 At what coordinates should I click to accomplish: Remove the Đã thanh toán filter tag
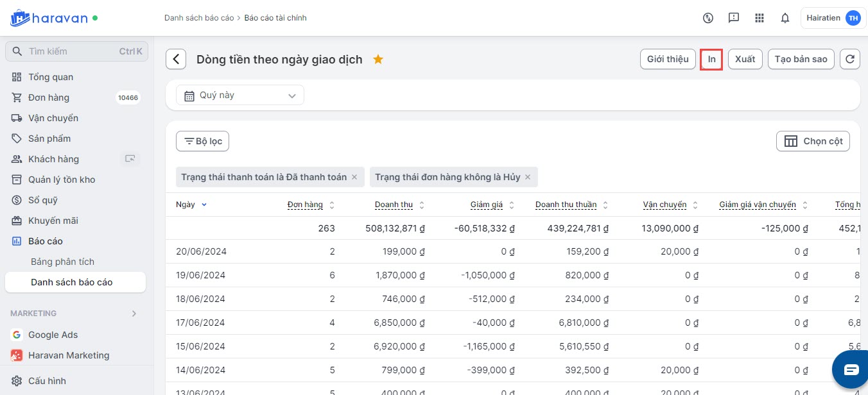point(354,177)
